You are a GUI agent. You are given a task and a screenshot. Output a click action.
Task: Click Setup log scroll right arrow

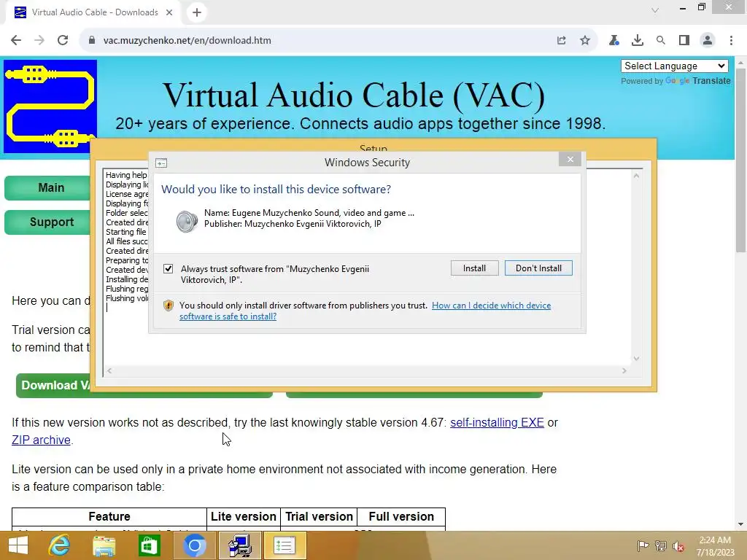[624, 370]
